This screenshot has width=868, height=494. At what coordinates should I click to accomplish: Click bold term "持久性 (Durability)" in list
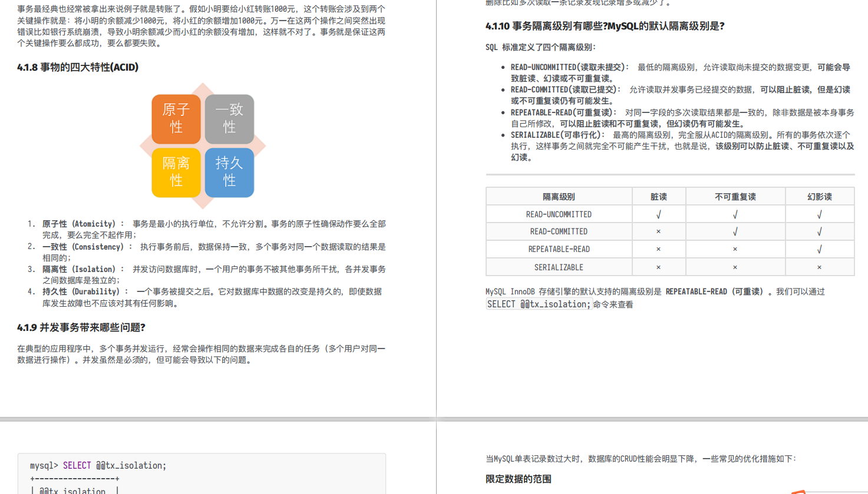(x=81, y=291)
